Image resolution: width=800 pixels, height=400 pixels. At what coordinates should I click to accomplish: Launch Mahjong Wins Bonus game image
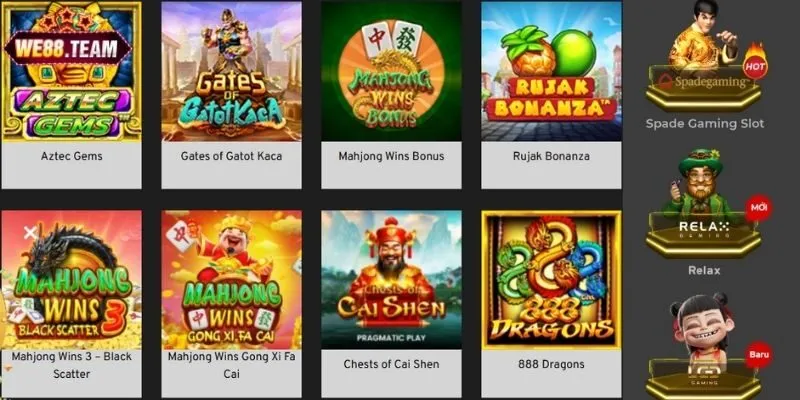[391, 71]
